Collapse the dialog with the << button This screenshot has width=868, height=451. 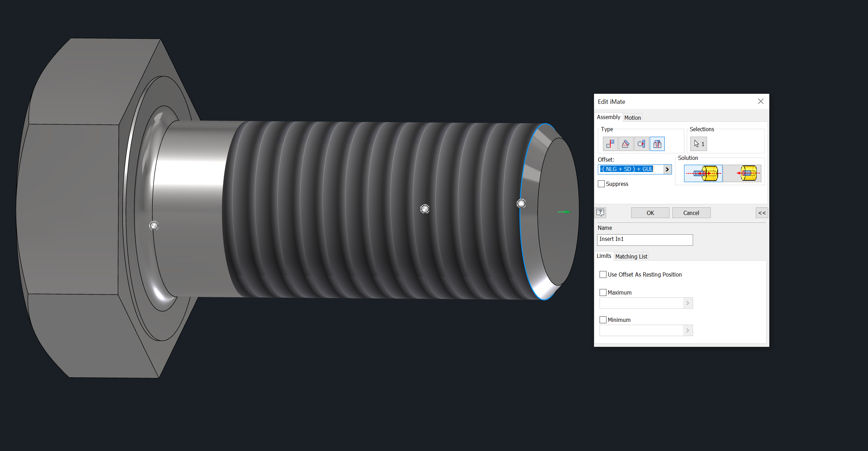point(762,213)
